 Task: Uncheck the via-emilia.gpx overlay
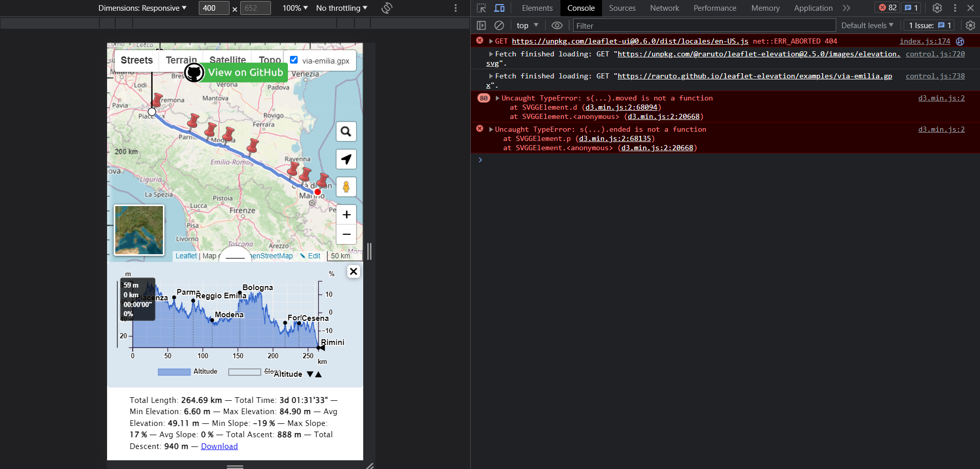pyautogui.click(x=294, y=59)
